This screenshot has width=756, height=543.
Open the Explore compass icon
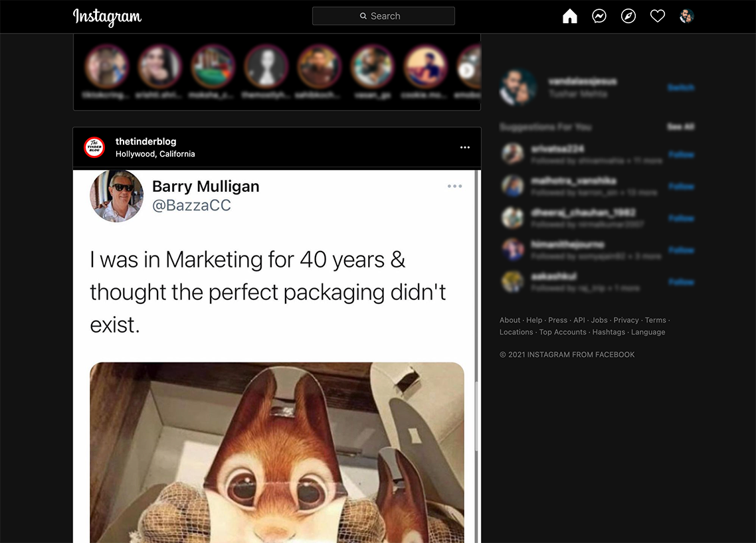click(628, 16)
